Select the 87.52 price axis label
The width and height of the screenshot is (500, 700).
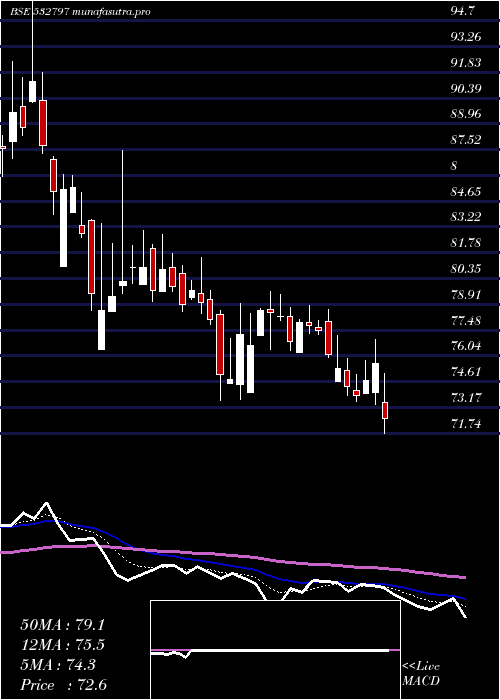tap(467, 140)
